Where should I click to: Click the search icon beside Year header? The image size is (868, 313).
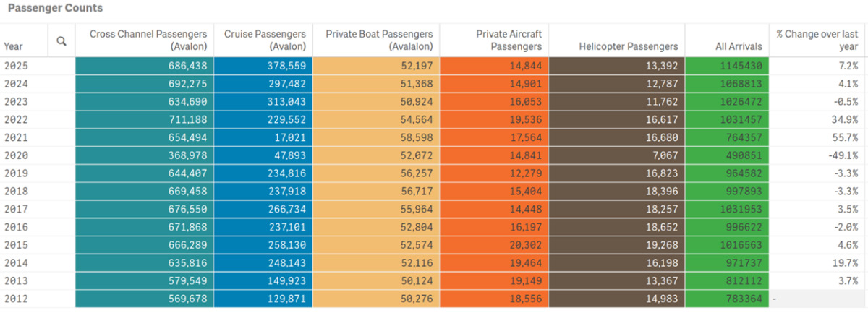(x=61, y=40)
